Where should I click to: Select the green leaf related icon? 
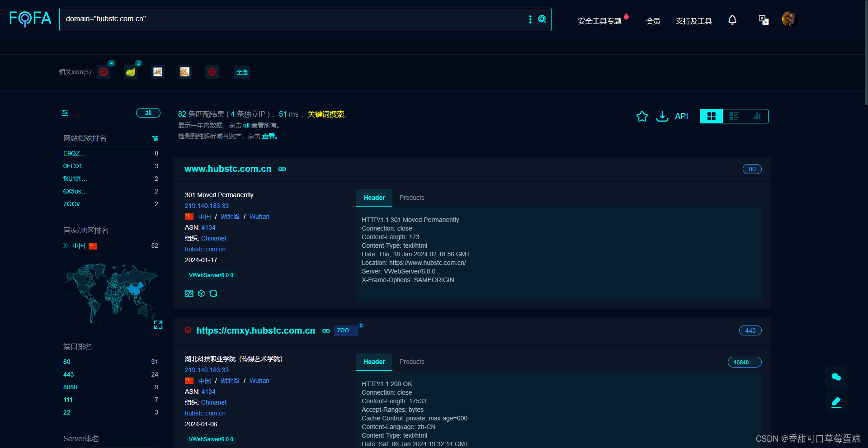(131, 72)
